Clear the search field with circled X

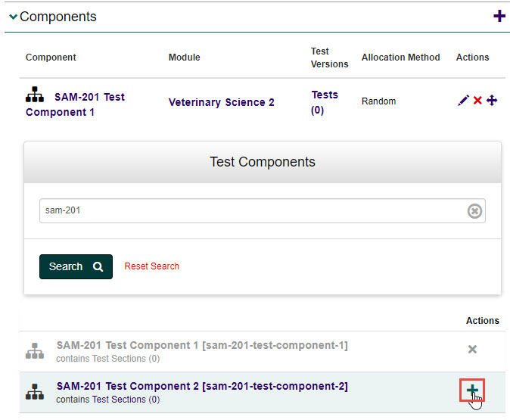click(x=474, y=211)
